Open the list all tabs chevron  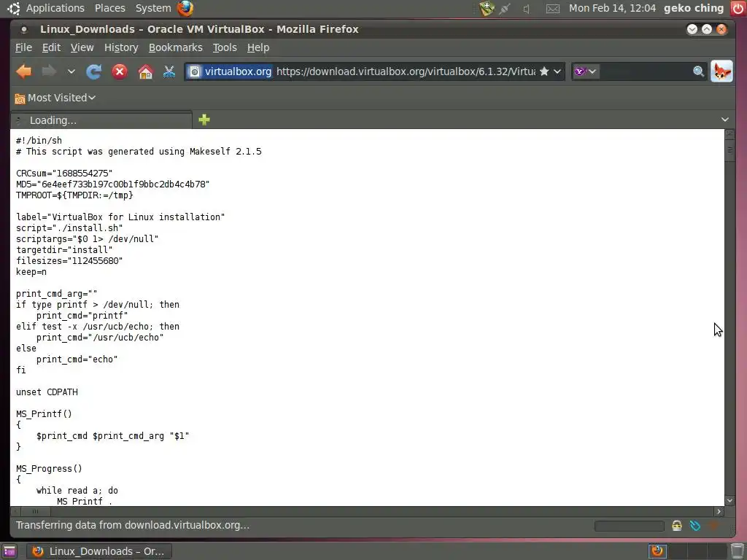(x=724, y=120)
